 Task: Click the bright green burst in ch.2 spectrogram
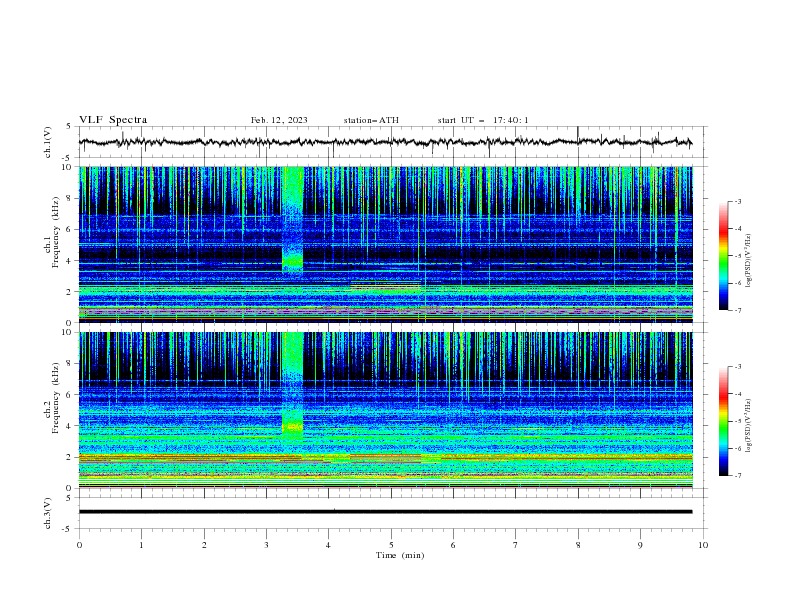coord(292,386)
